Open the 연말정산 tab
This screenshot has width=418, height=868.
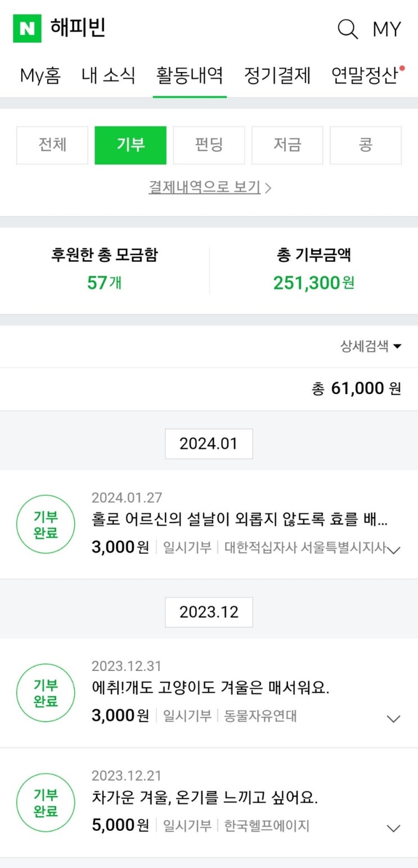pyautogui.click(x=366, y=75)
